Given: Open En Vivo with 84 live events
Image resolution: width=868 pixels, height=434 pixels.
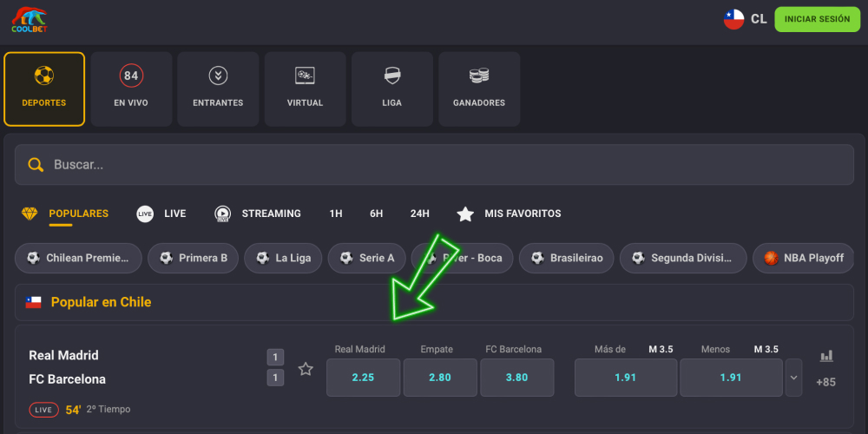Looking at the screenshot, I should click(x=131, y=89).
